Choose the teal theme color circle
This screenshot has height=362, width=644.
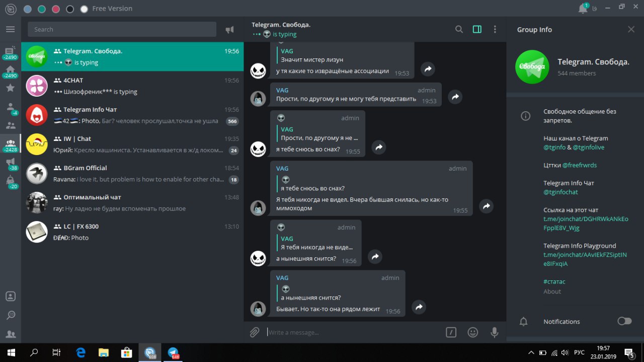(x=42, y=9)
